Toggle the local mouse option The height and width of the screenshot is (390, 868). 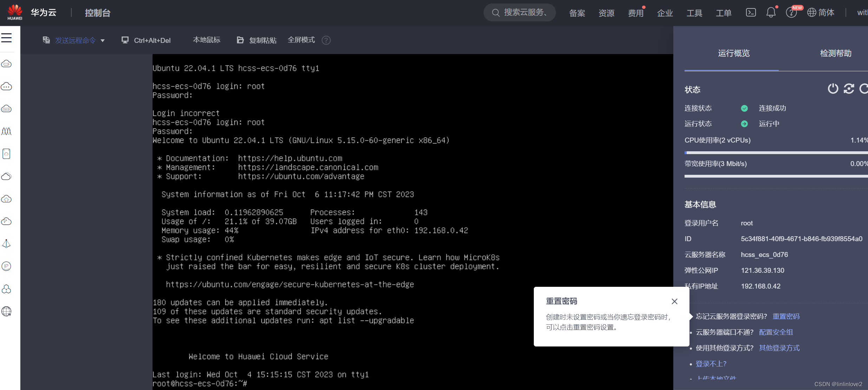pyautogui.click(x=207, y=40)
